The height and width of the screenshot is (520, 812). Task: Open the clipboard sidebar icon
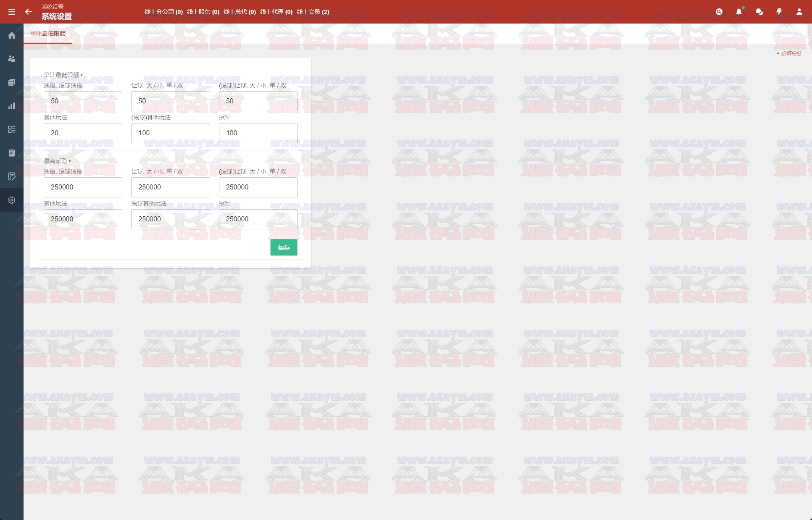coord(12,153)
